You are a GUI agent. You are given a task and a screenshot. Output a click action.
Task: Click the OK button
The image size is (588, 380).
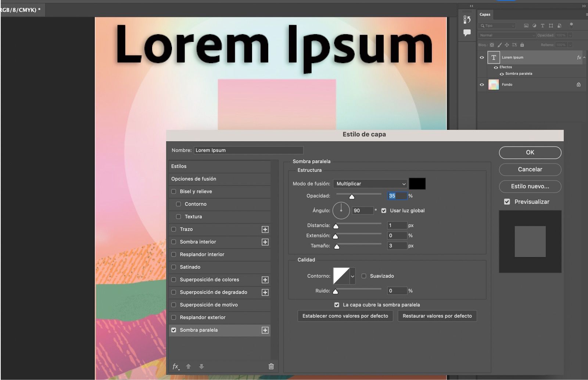coord(530,153)
